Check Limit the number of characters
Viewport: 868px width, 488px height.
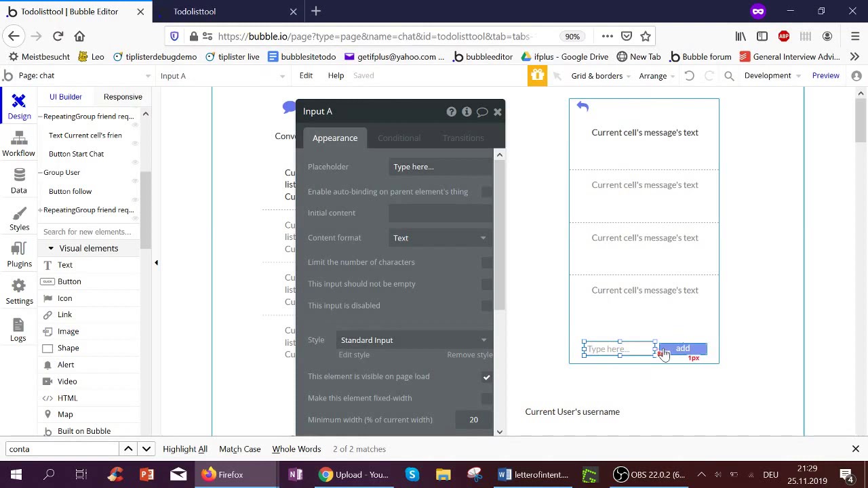[486, 262]
